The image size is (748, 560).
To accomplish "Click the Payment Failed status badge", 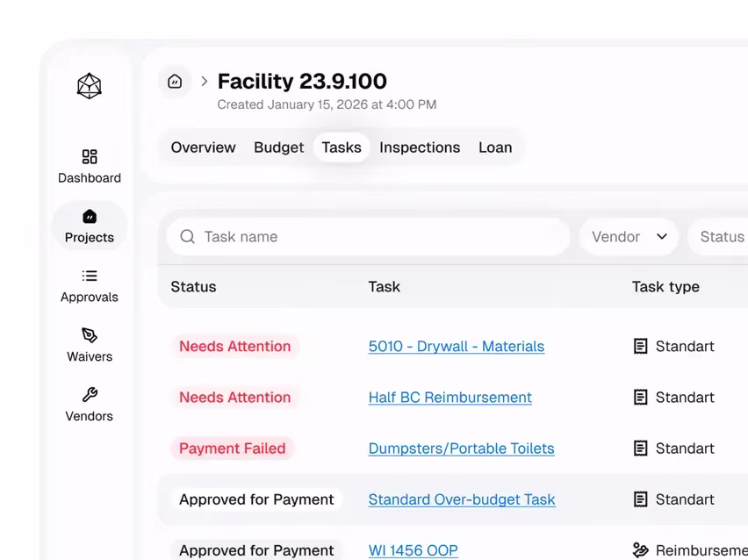I will (232, 449).
